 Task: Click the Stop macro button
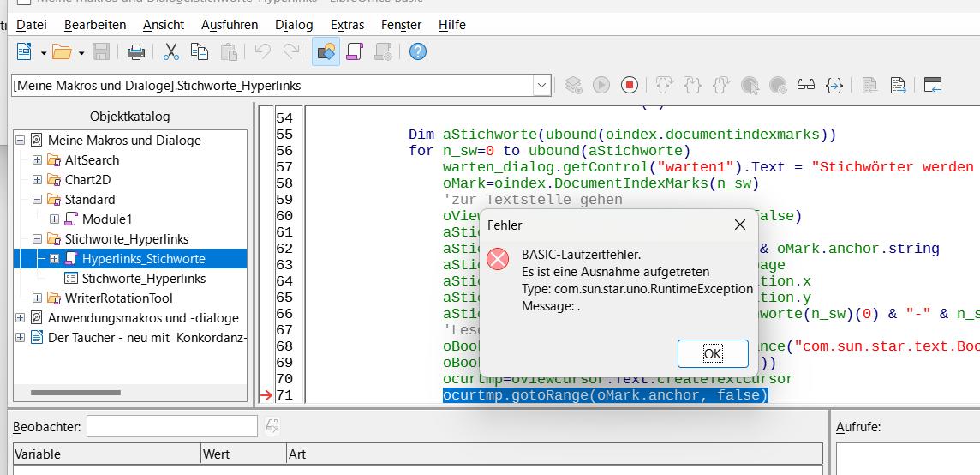coord(630,85)
